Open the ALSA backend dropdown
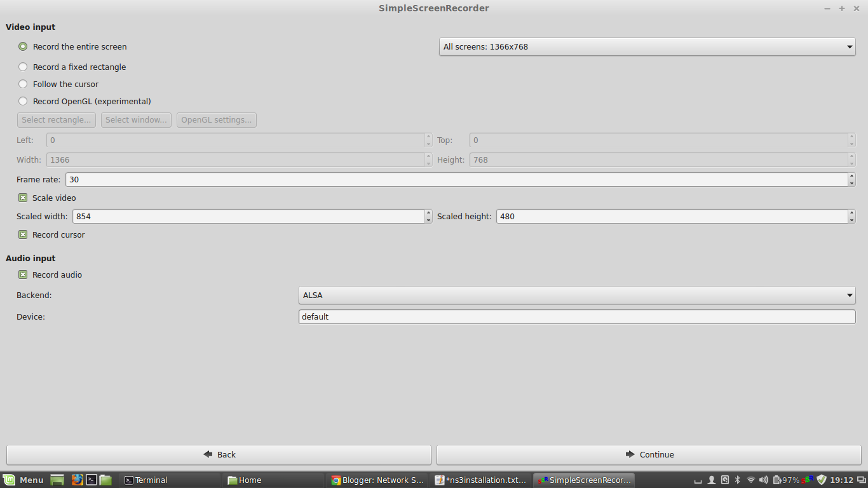The height and width of the screenshot is (488, 868). coord(577,295)
